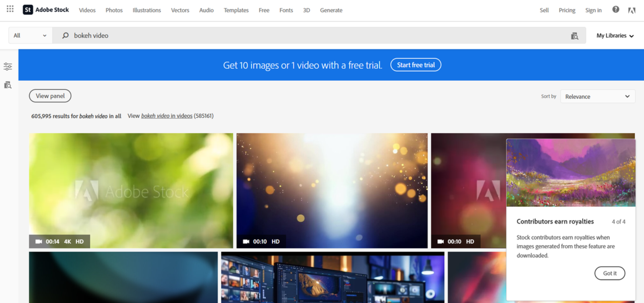Open search by image in the sidebar

click(x=8, y=85)
